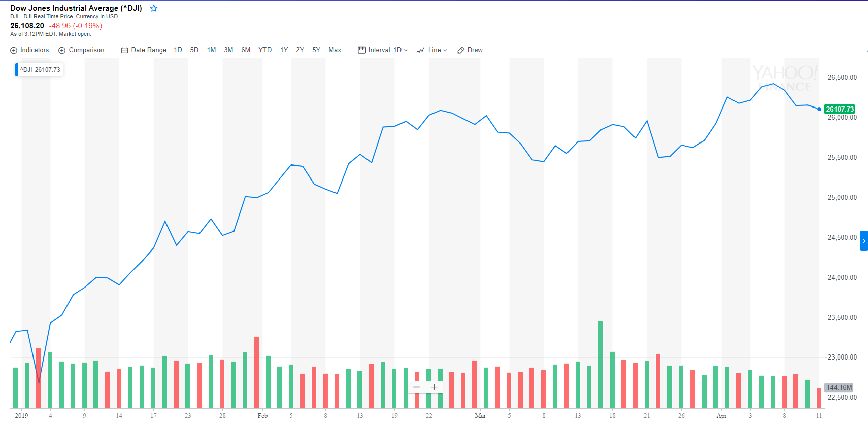The image size is (868, 430).
Task: Toggle the right-edge chart panel arrow
Action: (864, 240)
